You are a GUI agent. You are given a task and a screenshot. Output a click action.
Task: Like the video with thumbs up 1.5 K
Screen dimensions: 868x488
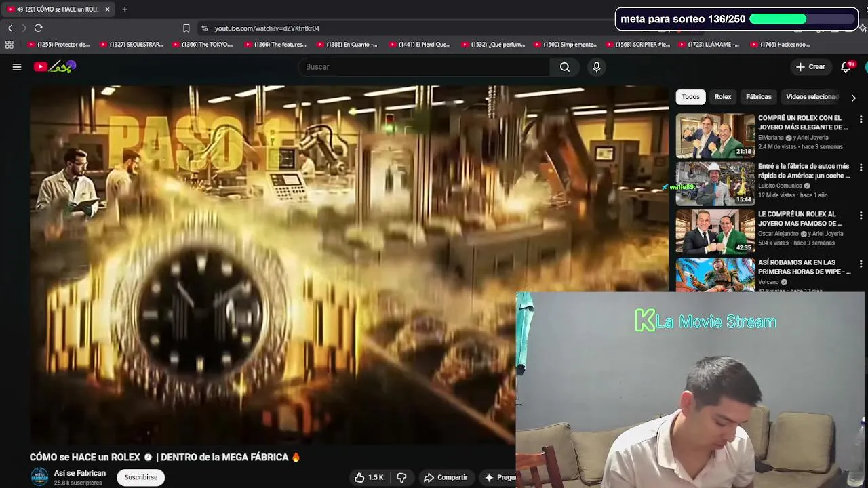[369, 477]
